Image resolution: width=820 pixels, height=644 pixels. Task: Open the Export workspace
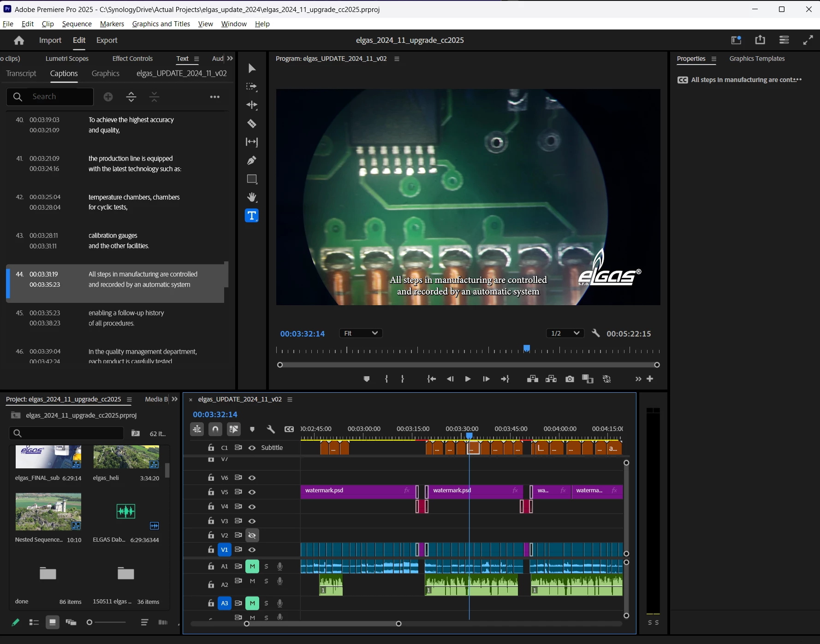tap(107, 41)
